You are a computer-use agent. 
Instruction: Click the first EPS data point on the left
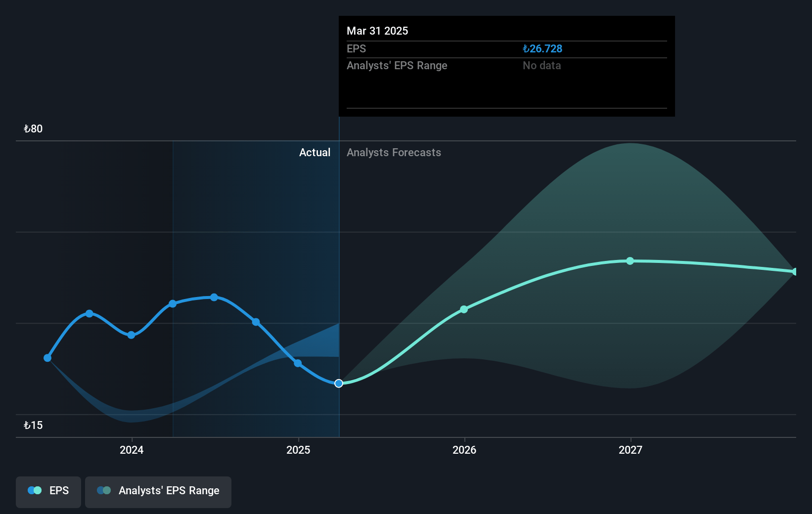pos(47,358)
